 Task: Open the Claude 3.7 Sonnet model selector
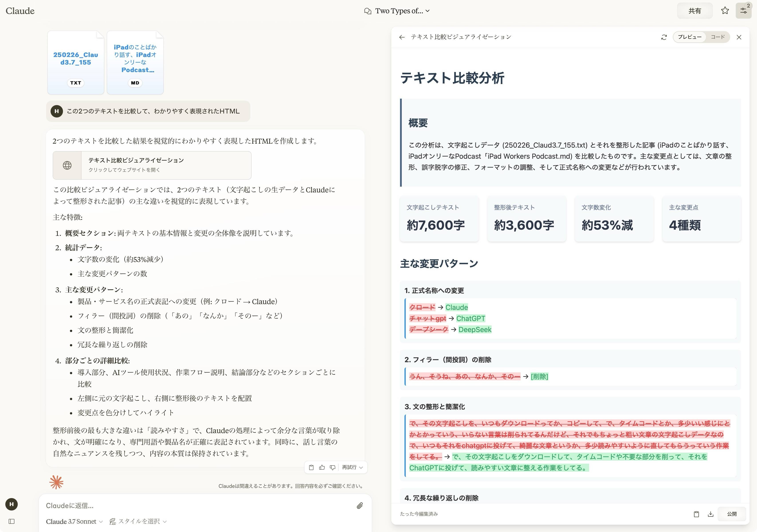pyautogui.click(x=75, y=521)
